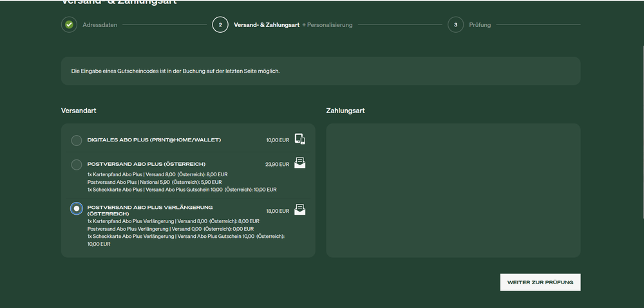Click the Gutscheincode information banner
The width and height of the screenshot is (644, 308).
click(x=321, y=71)
